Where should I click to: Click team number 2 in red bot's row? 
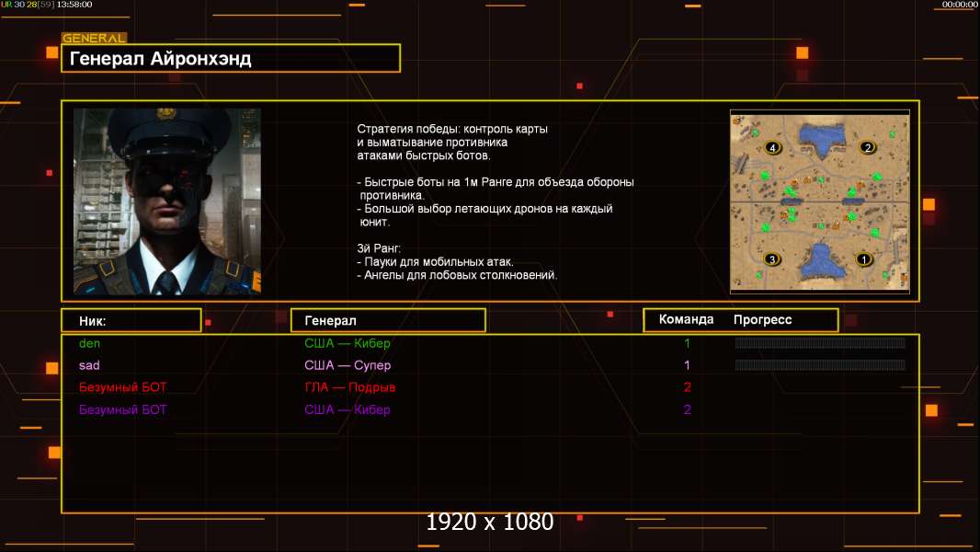(687, 387)
